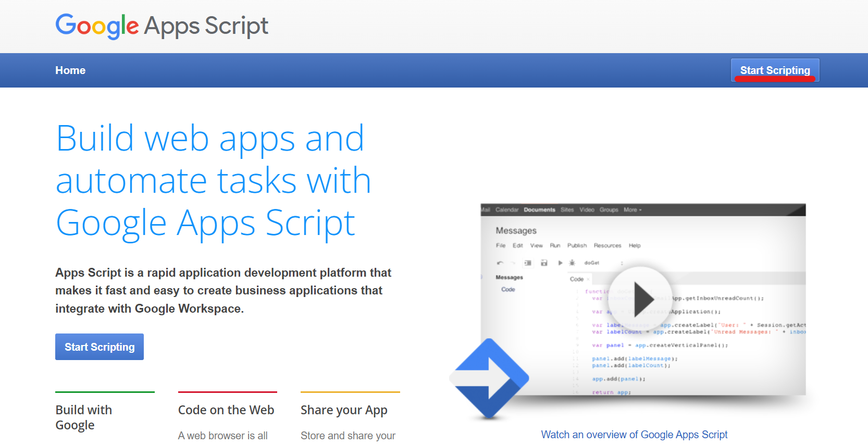Click the blue Apps Script arrow icon
868x445 pixels.
click(489, 378)
